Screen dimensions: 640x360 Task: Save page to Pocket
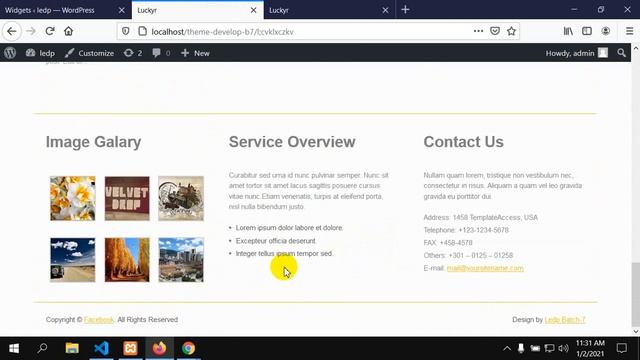(x=495, y=31)
